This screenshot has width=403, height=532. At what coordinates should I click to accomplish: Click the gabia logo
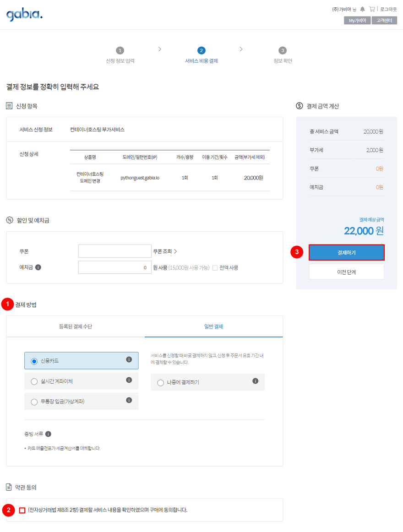pyautogui.click(x=24, y=15)
